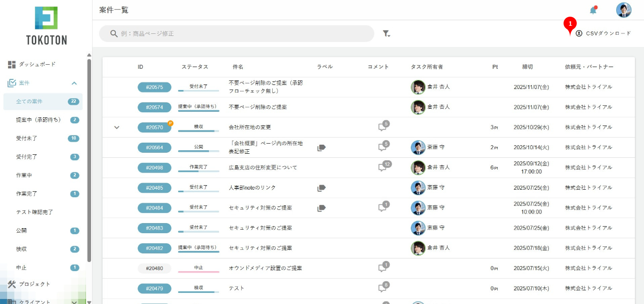Open the filter icon beside search
The image size is (644, 304).
point(386,33)
